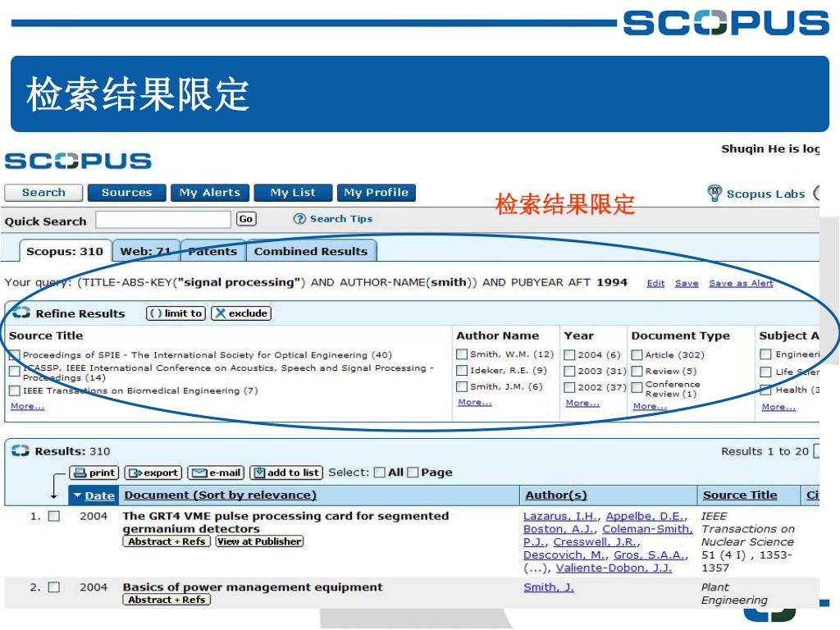The height and width of the screenshot is (630, 840).
Task: Click the exclude button
Action: click(241, 313)
